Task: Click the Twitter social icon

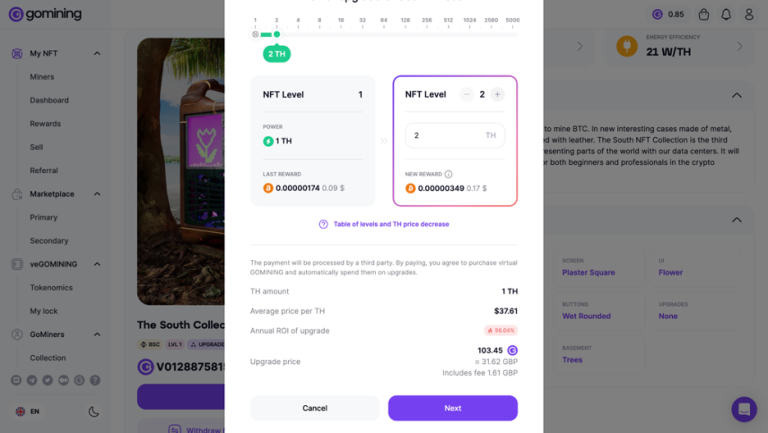Action: (x=48, y=380)
